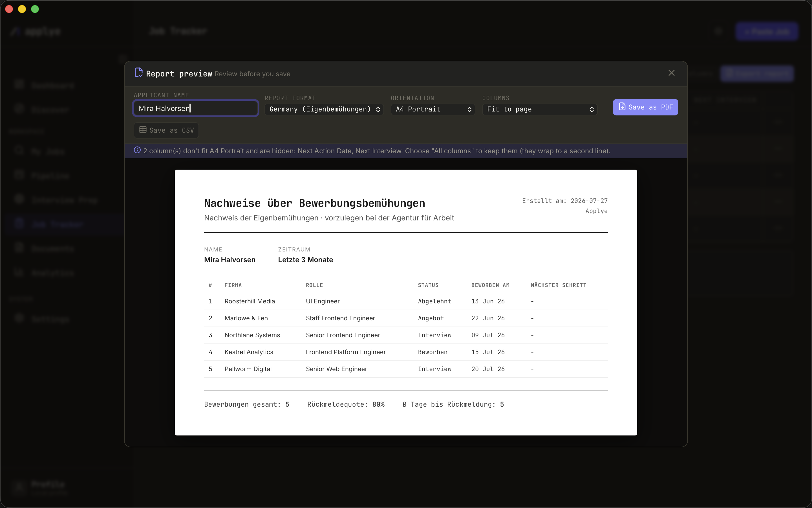Click 'Erstellt am: 2026-07-27' date

(565, 201)
